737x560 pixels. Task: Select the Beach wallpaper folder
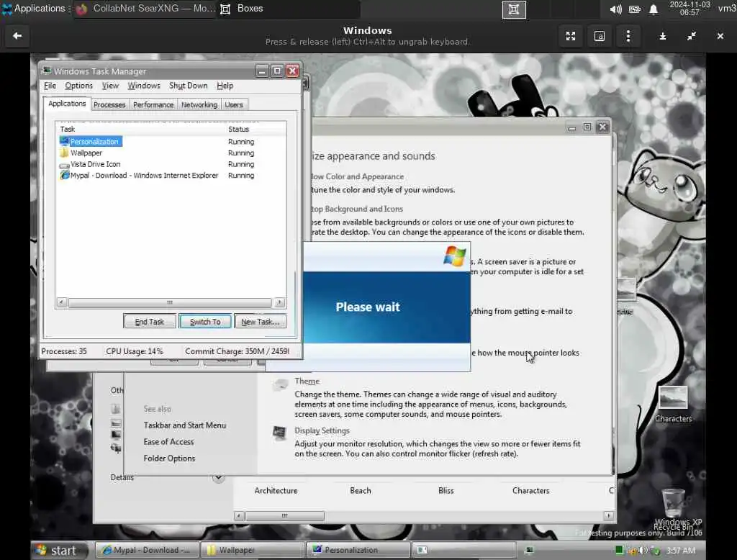click(361, 490)
